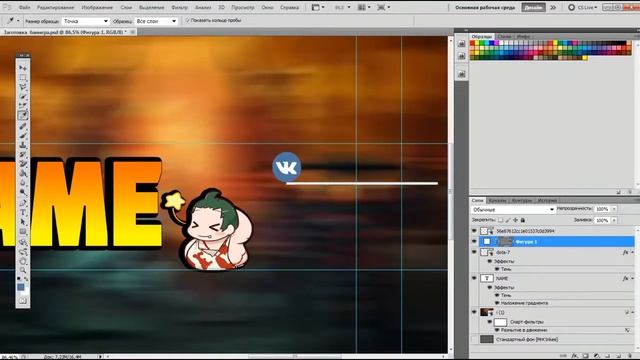This screenshot has height=360, width=640.
Task: Pick the red swatch in Образцы
Action: click(473, 43)
